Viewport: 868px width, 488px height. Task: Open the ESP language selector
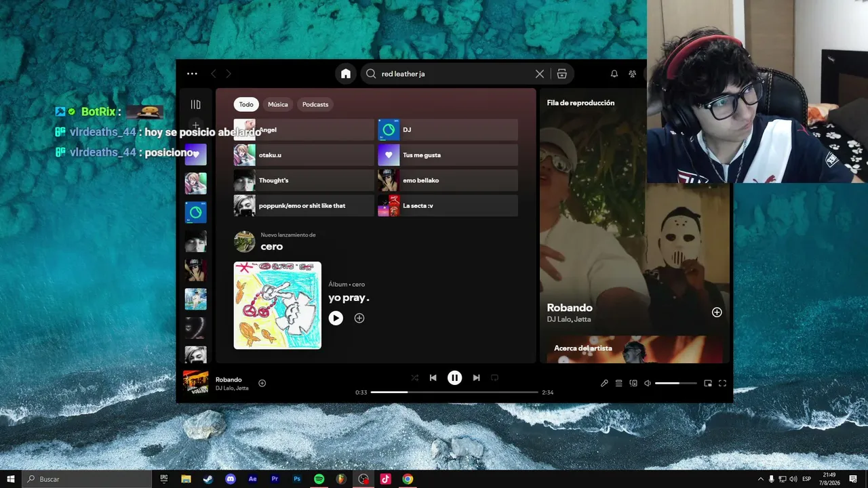coord(807,479)
